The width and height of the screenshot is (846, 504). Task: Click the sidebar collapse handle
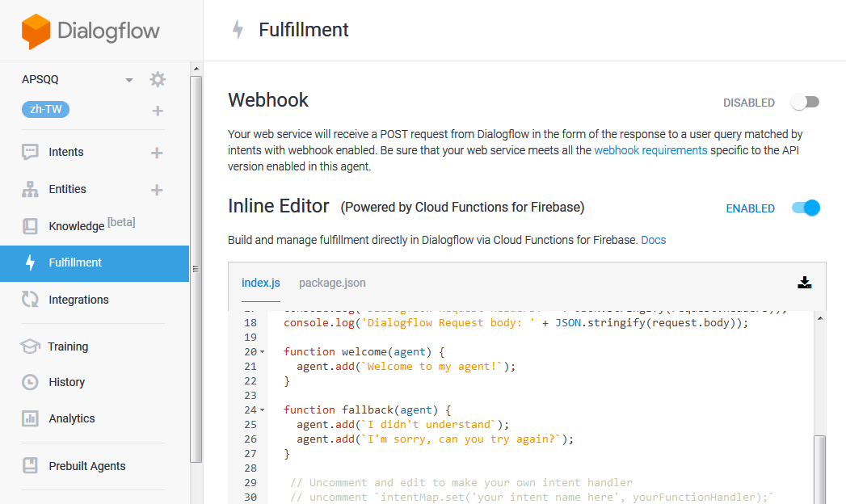(196, 268)
